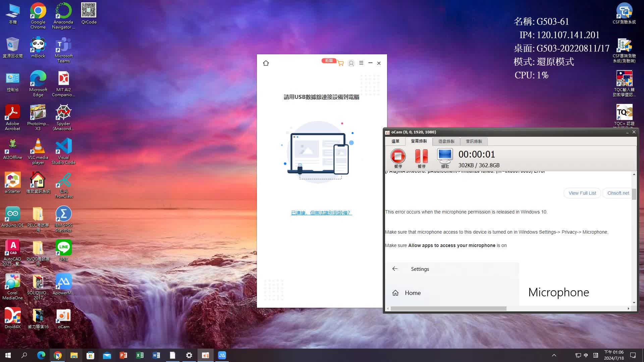Open mBlock application icon

click(38, 48)
